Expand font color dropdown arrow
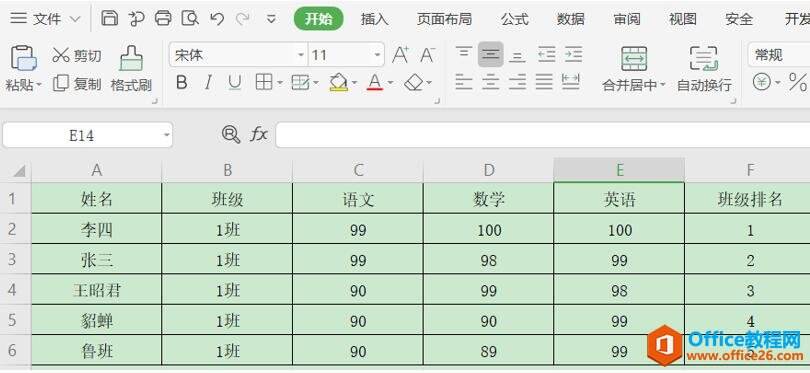The width and height of the screenshot is (810, 373). tap(391, 83)
